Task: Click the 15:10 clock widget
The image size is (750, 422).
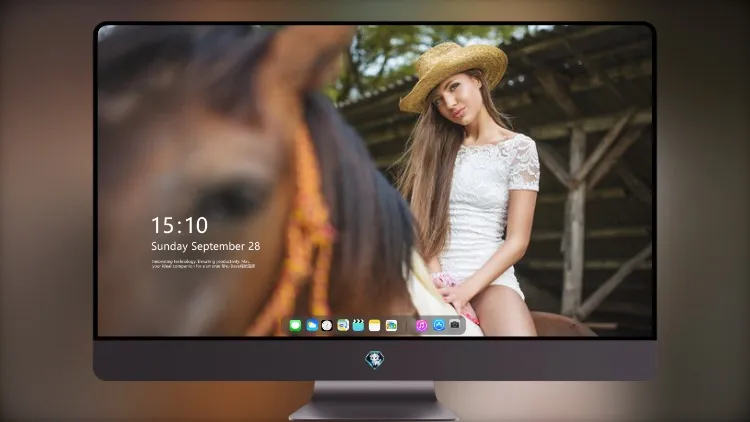Action: coord(179,225)
